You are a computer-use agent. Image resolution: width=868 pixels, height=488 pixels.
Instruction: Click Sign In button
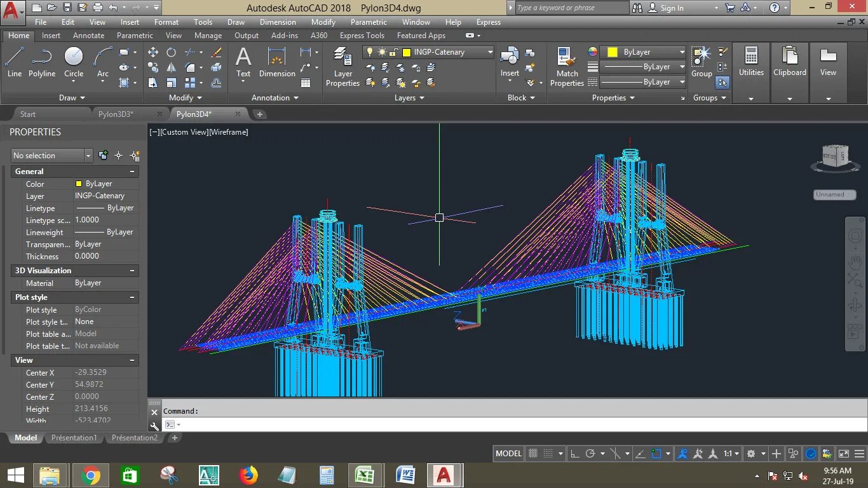click(x=672, y=8)
